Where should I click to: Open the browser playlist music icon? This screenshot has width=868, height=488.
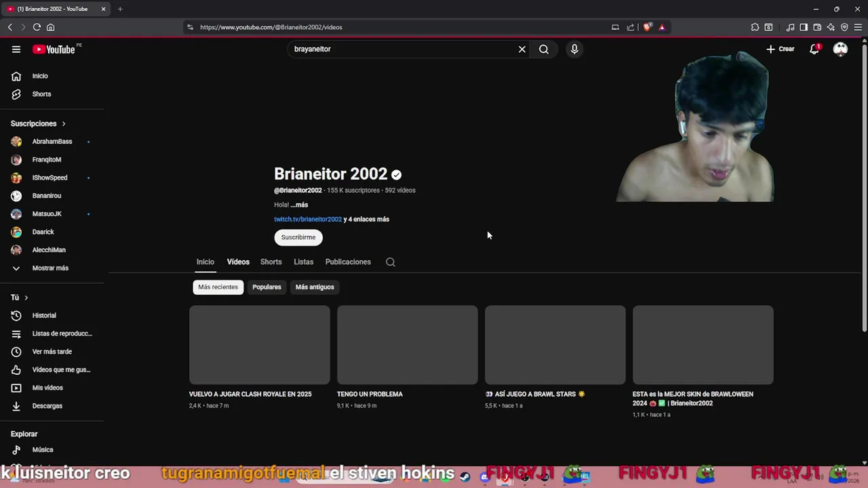(790, 27)
